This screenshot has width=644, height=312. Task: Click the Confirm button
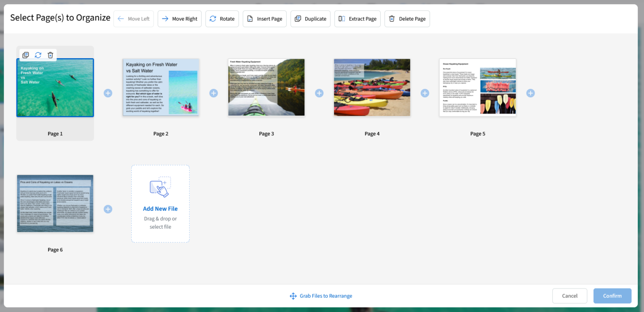pos(613,296)
